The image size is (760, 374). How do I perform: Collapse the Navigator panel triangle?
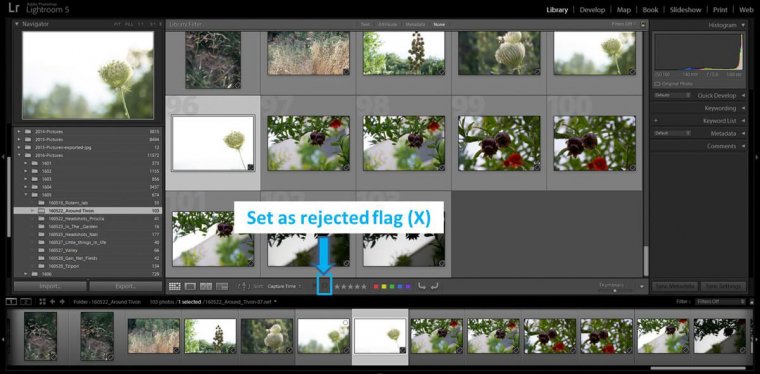16,24
